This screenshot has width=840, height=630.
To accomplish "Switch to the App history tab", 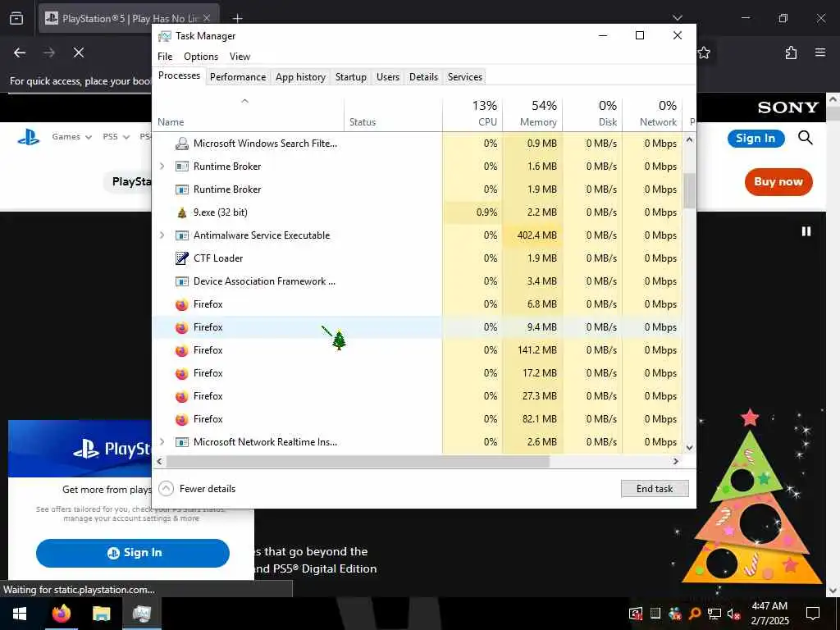I will click(300, 77).
